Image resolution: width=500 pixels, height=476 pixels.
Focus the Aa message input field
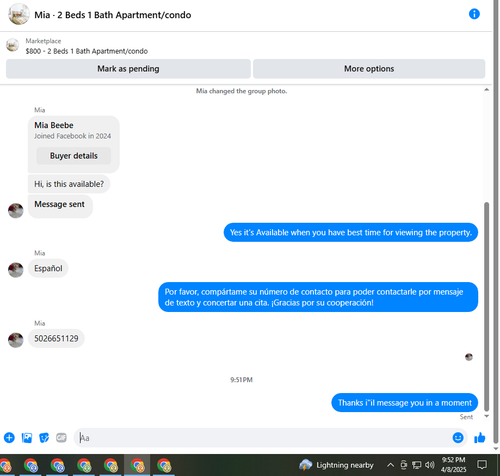pyautogui.click(x=262, y=438)
